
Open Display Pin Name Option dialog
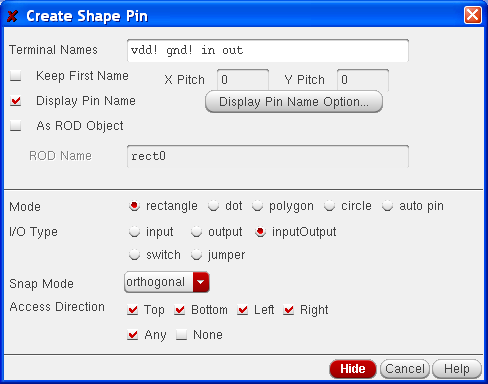tap(294, 102)
